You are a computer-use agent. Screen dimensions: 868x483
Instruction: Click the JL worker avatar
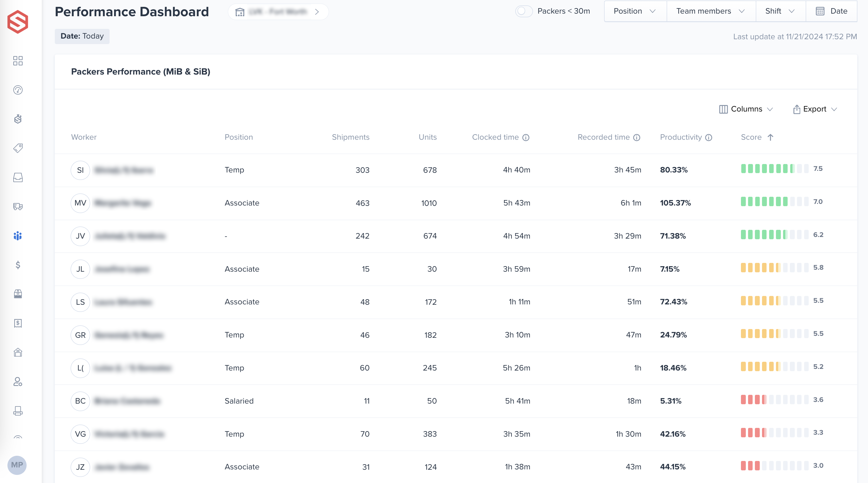click(x=80, y=269)
